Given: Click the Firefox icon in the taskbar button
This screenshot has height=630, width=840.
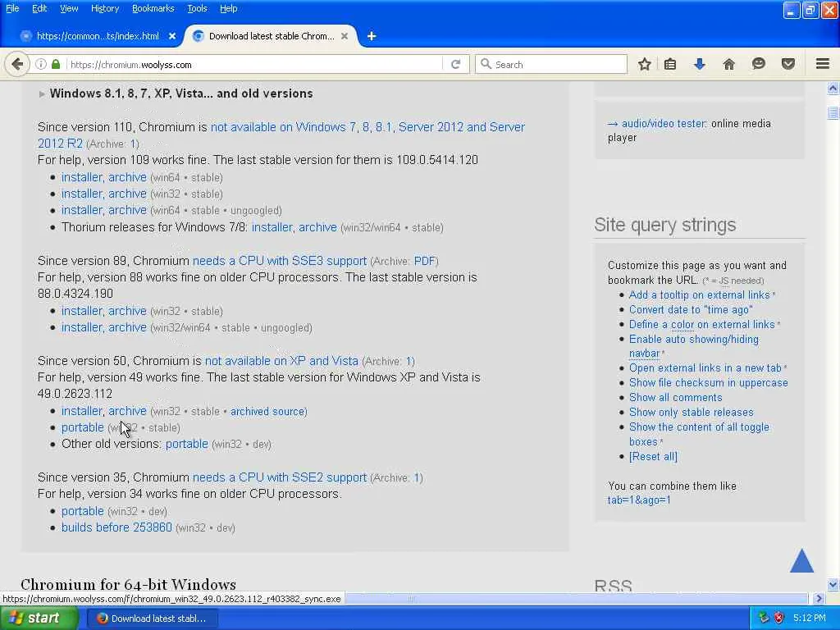Looking at the screenshot, I should click(x=103, y=619).
